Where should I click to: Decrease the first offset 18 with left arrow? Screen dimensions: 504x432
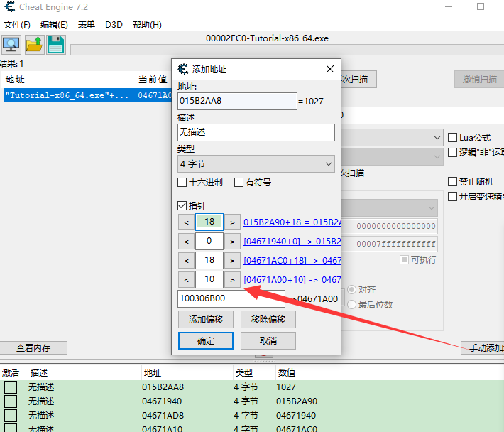pos(186,222)
